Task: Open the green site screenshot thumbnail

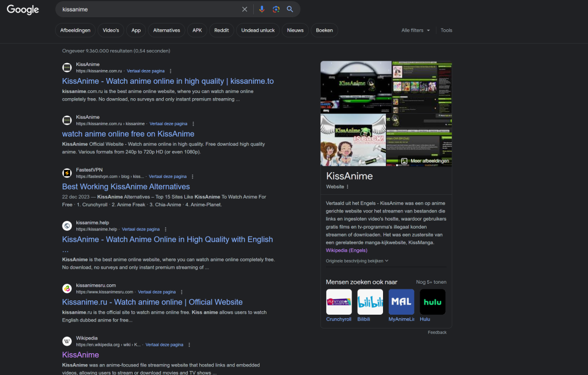Action: [422, 87]
